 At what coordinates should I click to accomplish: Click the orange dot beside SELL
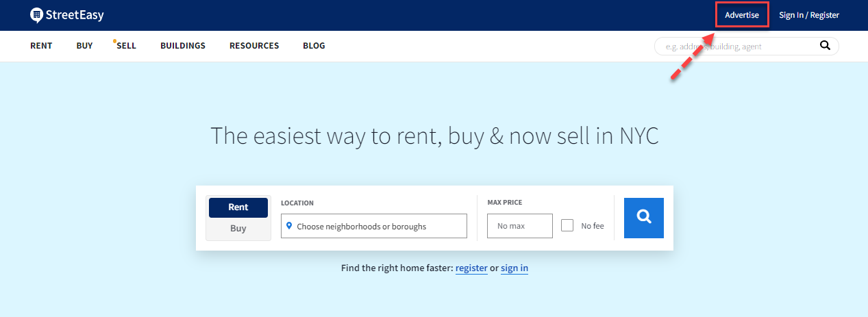114,41
